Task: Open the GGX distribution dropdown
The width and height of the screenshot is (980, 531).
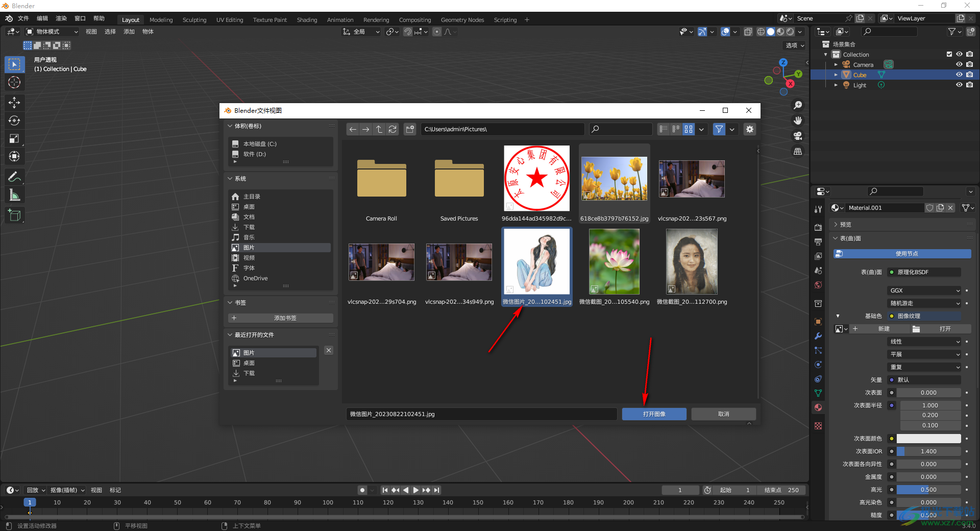Action: tap(924, 291)
